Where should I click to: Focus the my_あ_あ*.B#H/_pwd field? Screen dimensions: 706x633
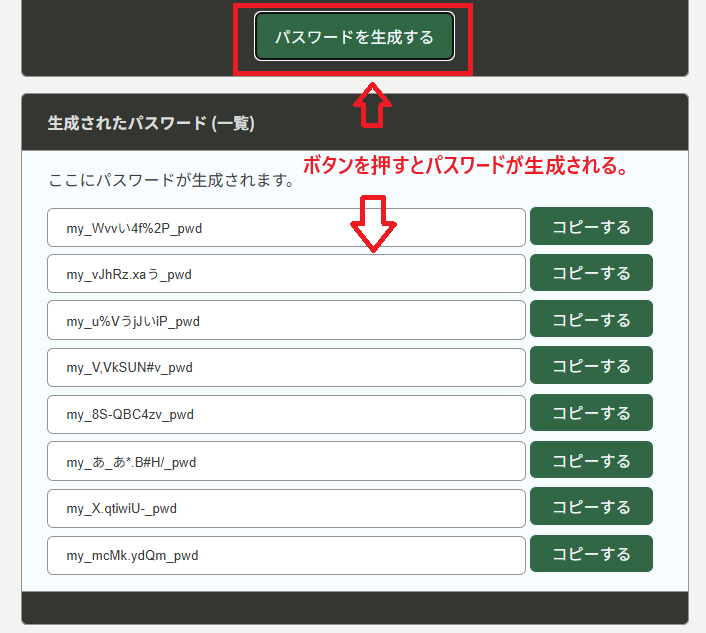click(x=286, y=461)
